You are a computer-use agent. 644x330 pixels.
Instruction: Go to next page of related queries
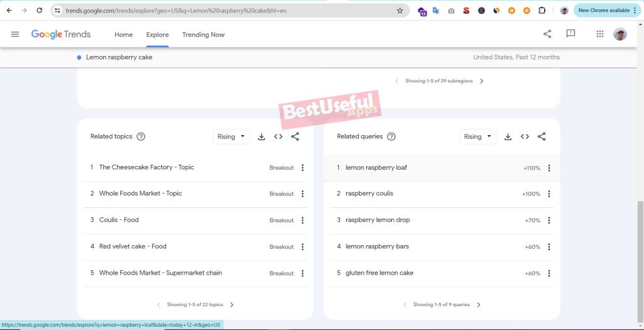pyautogui.click(x=479, y=305)
